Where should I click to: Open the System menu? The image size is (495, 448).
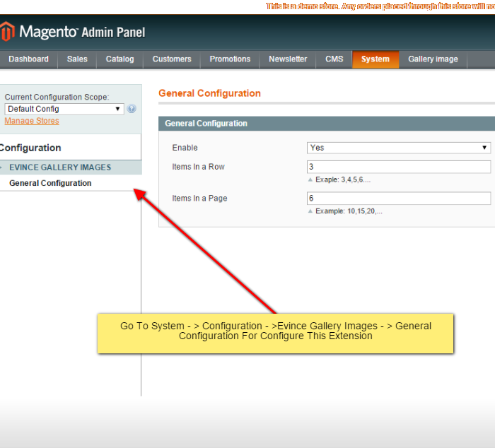point(375,59)
